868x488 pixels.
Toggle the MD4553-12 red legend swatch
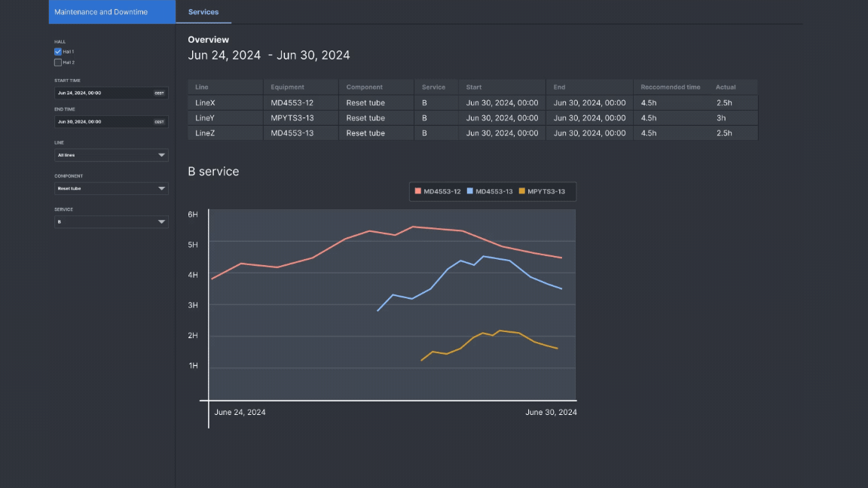pos(418,192)
